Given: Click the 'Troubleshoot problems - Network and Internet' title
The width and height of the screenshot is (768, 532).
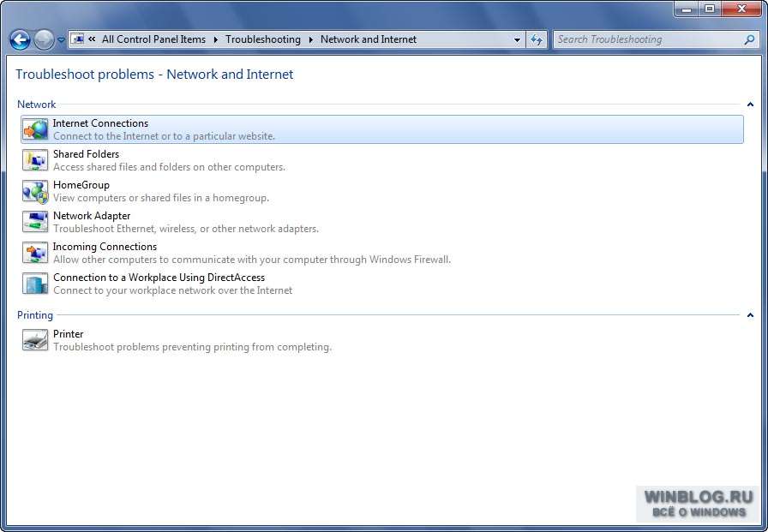Looking at the screenshot, I should coord(154,75).
